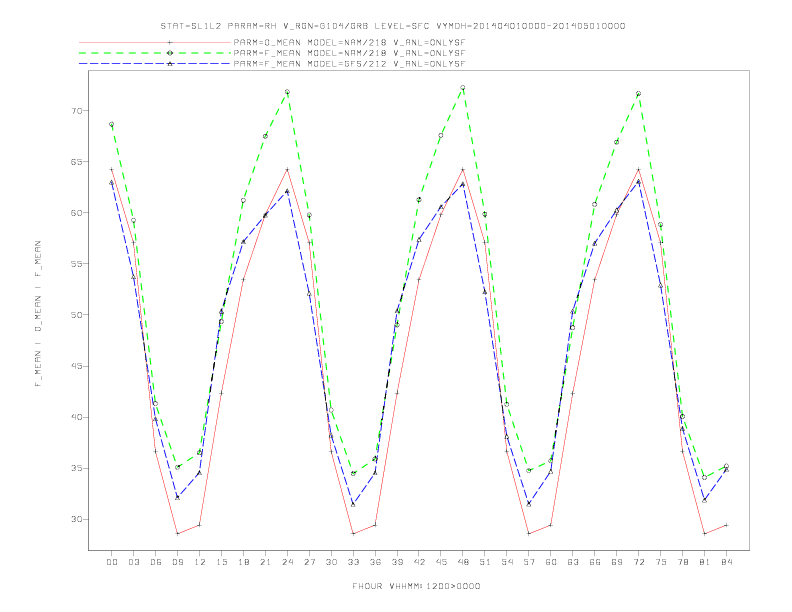Viewport: 792px width, 612px height.
Task: Click the chart title starting with STAT=SL1L2
Action: click(392, 26)
